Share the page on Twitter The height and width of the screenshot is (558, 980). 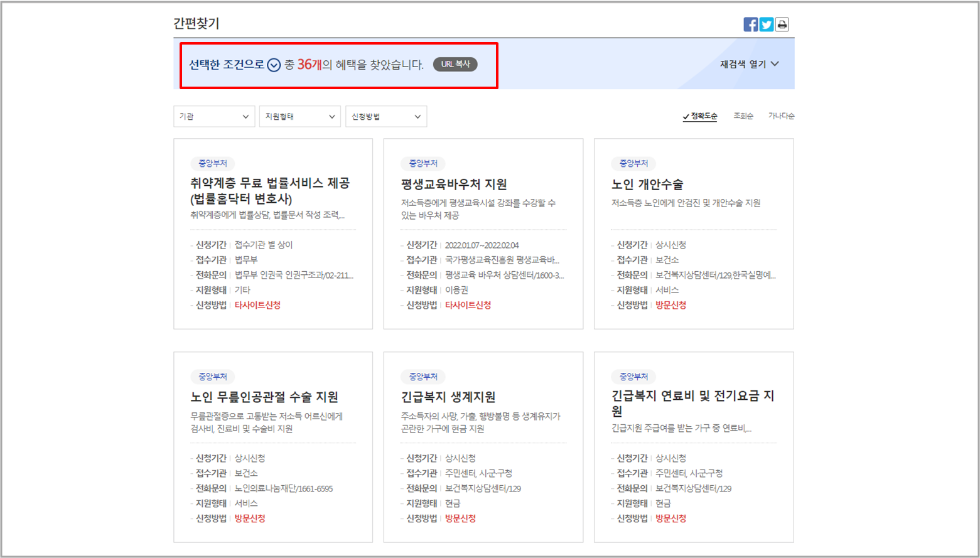(x=767, y=24)
